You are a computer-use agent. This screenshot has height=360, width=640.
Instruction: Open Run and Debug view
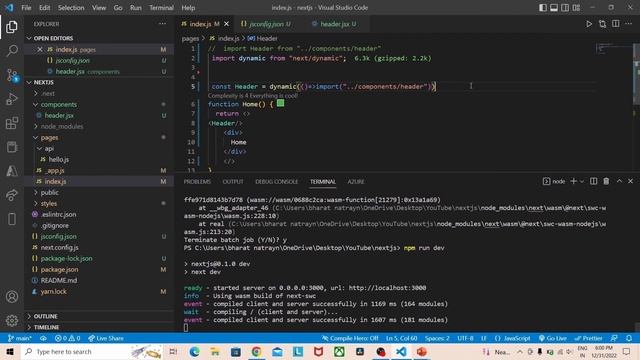12,99
